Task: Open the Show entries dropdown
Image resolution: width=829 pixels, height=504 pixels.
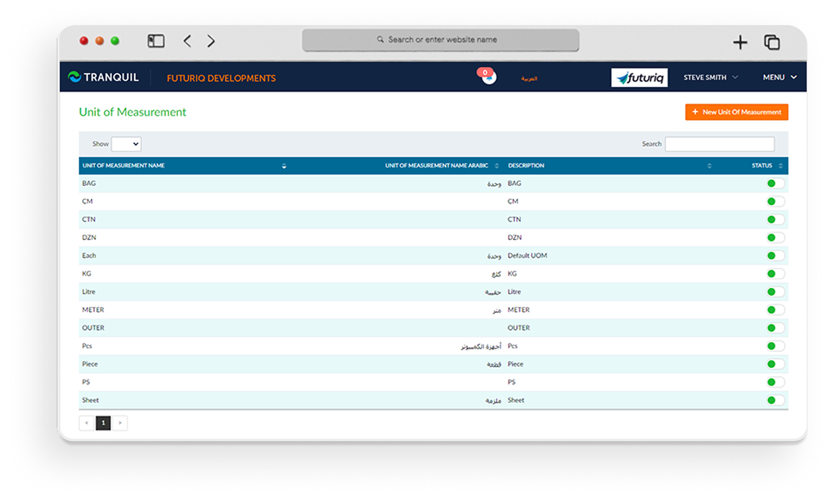Action: [126, 144]
